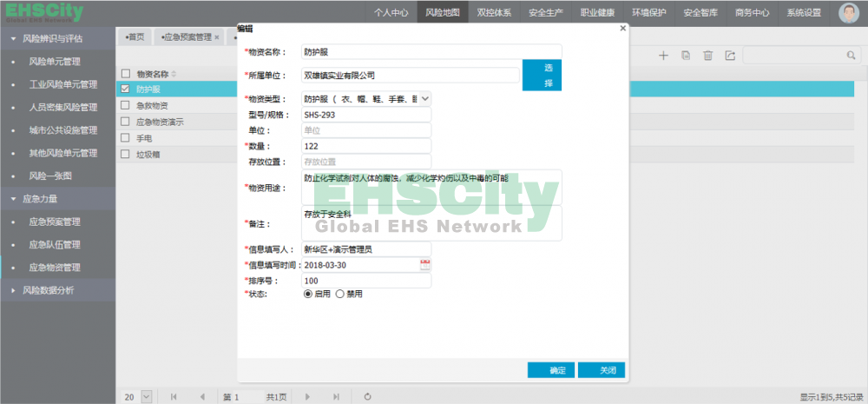868x404 pixels.
Task: Click the 选择 button for 所属单位
Action: [542, 75]
